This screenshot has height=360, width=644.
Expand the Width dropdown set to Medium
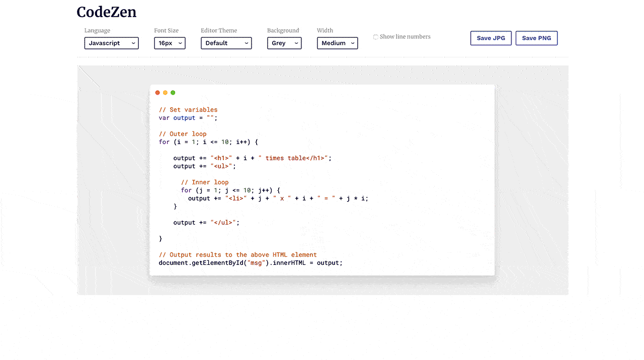click(x=337, y=43)
